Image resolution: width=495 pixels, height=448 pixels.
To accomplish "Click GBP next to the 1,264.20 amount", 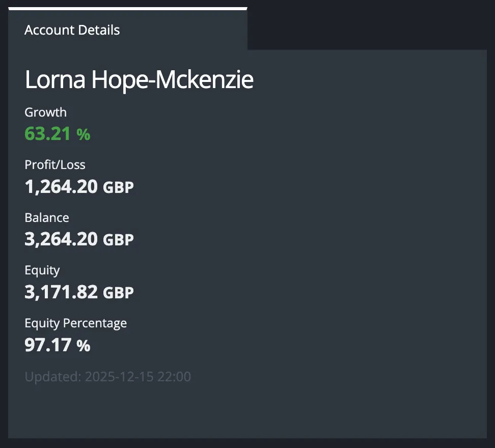I will coord(118,187).
